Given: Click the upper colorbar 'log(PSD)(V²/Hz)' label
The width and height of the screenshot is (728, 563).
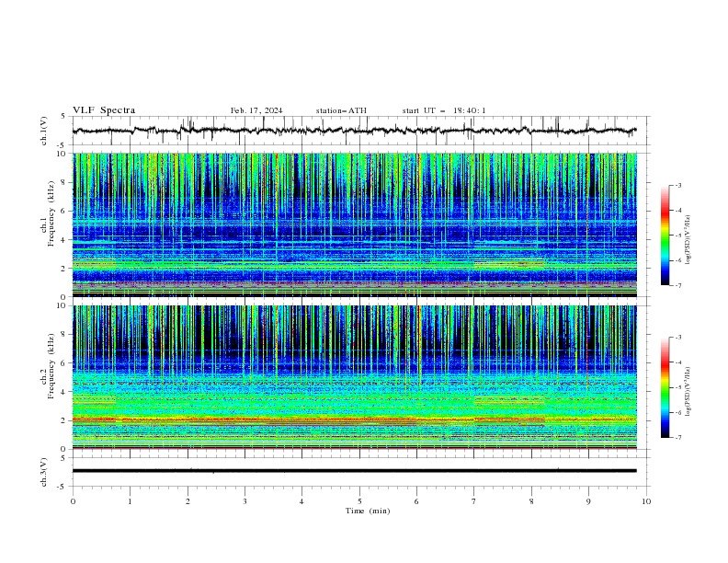Looking at the screenshot, I should click(x=688, y=240).
